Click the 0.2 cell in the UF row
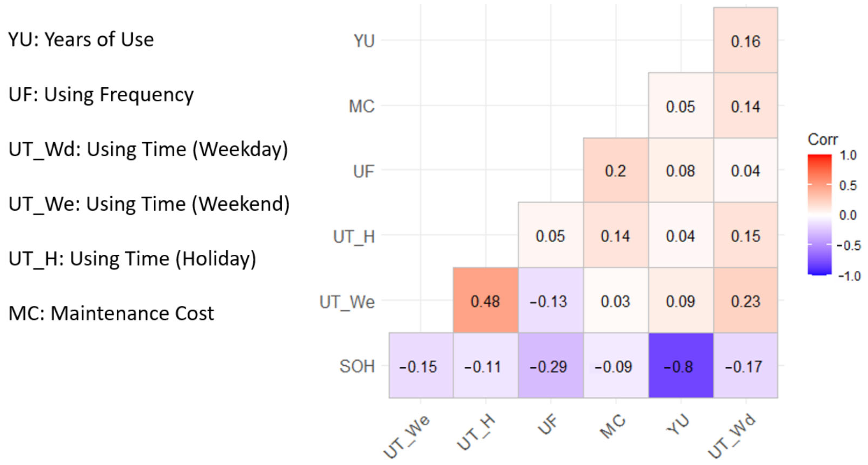 [x=615, y=170]
